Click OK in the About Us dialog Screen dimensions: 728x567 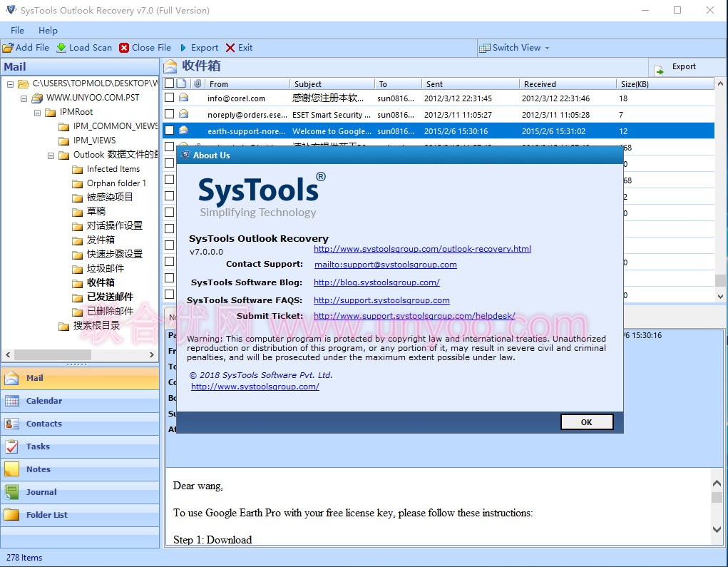[587, 422]
